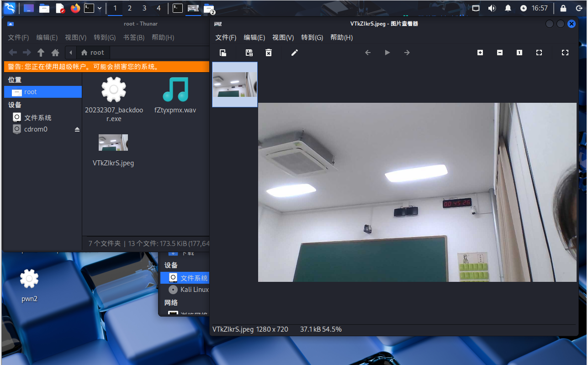This screenshot has width=588, height=365.
Task: Click the path bar left scroll arrow in Thunar
Action: pyautogui.click(x=70, y=53)
